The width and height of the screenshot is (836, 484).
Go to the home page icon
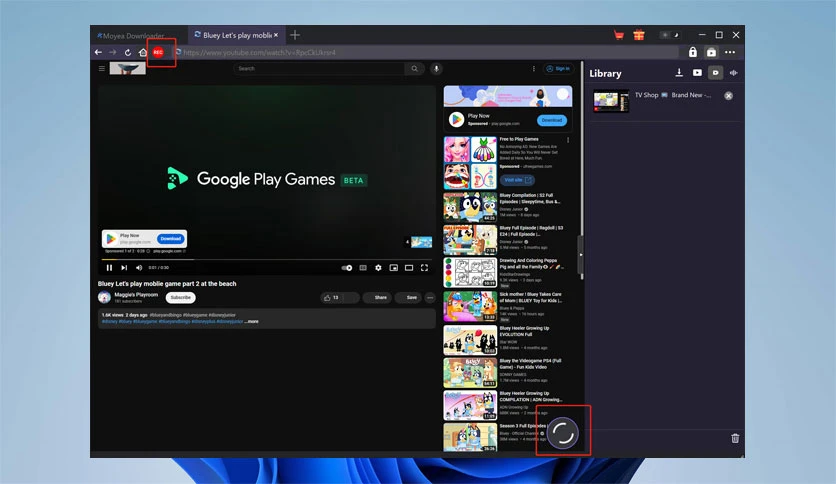[x=143, y=52]
